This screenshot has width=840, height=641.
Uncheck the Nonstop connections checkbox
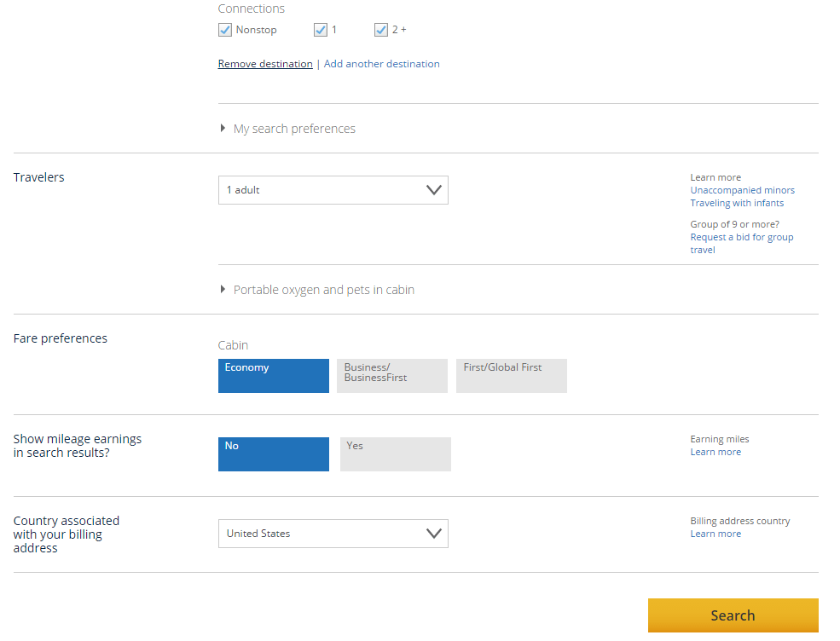pyautogui.click(x=225, y=30)
